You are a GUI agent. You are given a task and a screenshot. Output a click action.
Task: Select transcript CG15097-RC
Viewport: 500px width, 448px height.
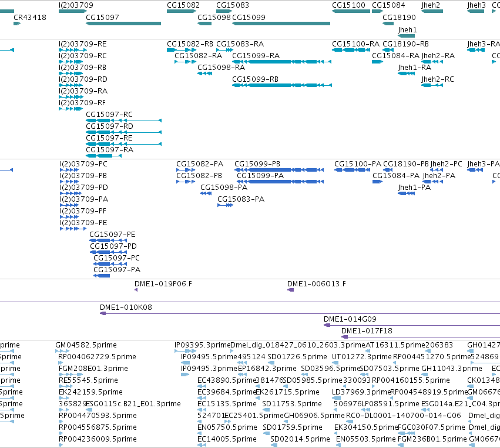coord(109,115)
